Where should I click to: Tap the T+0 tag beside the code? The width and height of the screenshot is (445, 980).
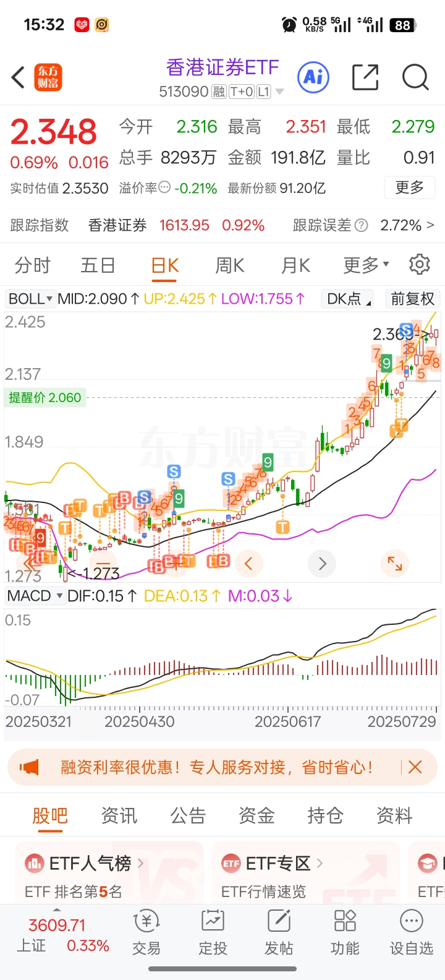pos(242,92)
